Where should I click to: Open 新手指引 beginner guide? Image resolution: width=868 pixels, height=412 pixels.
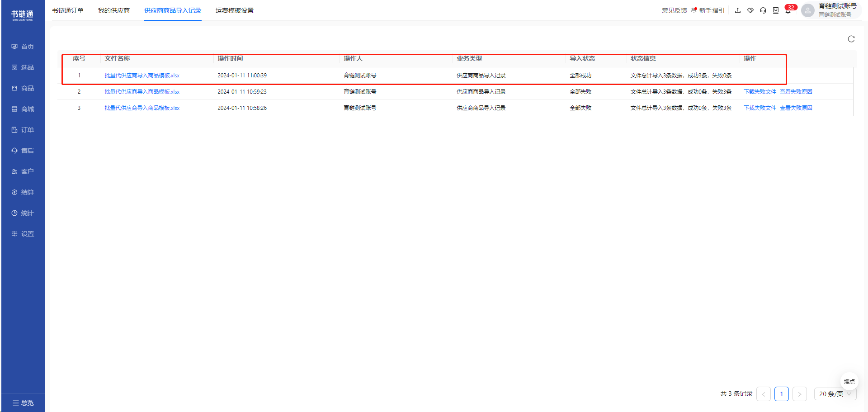coord(708,10)
